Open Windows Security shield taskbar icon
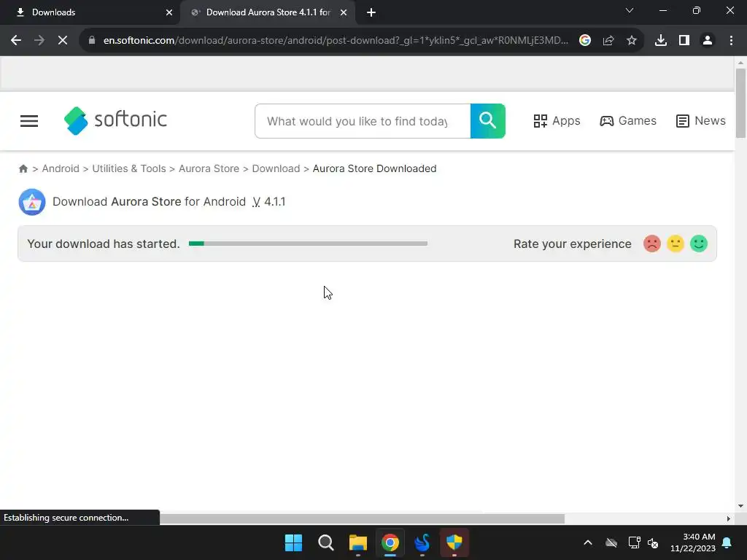Image resolution: width=747 pixels, height=560 pixels. point(454,542)
